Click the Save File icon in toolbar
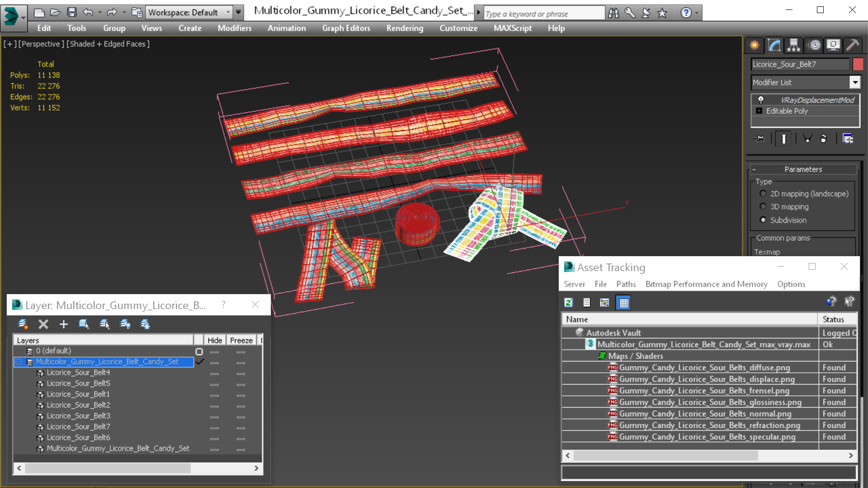The height and width of the screenshot is (488, 868). (x=71, y=12)
